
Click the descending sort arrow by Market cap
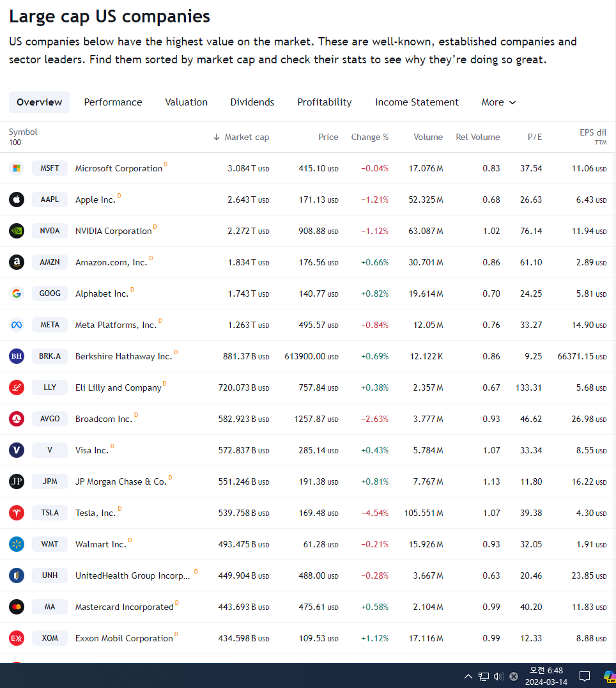tap(217, 137)
